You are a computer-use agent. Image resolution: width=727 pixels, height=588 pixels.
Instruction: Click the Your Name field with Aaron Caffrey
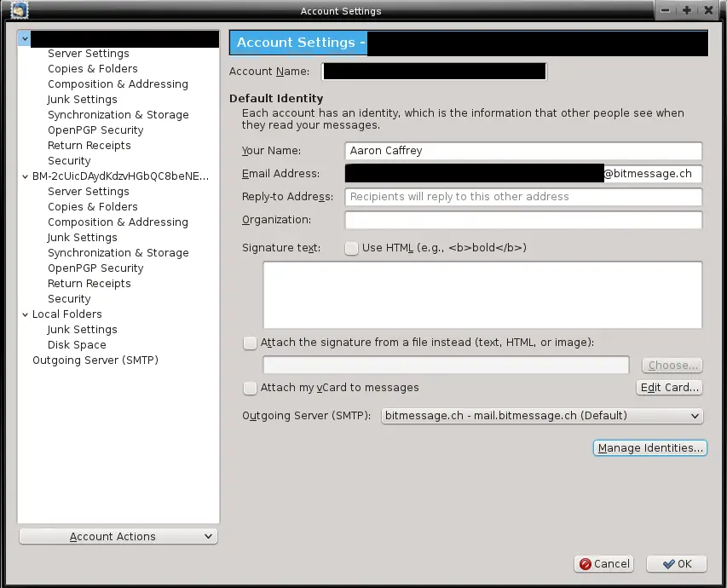coord(523,151)
